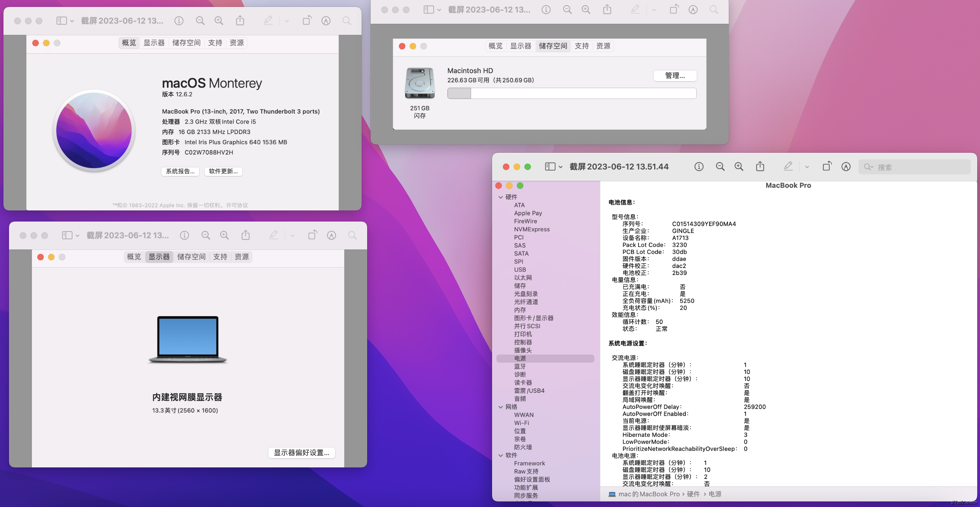Open the sidebar view menu in the 13.51.44 window

coord(554,167)
